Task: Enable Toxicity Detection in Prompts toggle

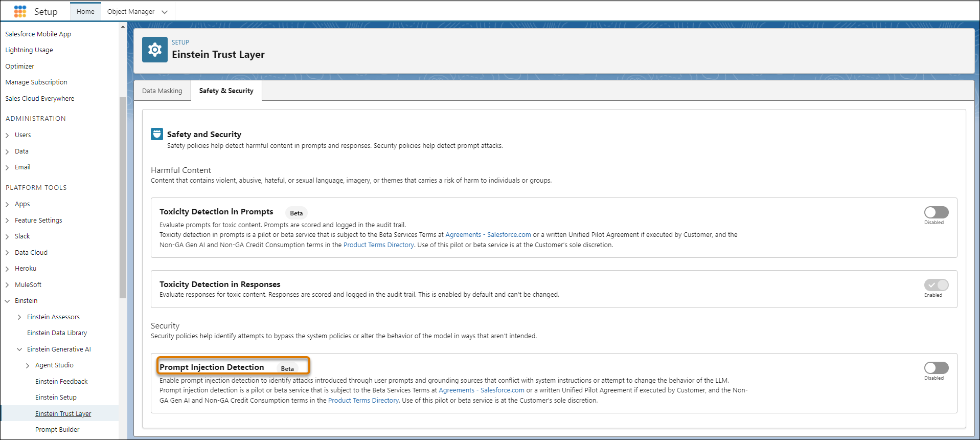Action: (936, 212)
